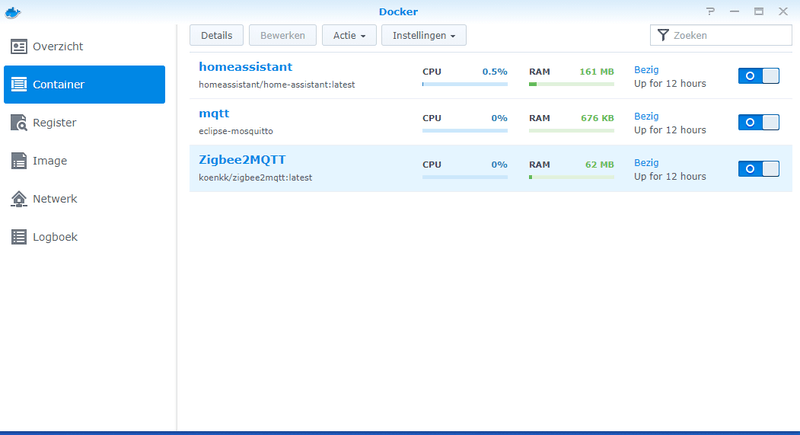
Task: Open the Netwerk section
Action: tap(55, 199)
